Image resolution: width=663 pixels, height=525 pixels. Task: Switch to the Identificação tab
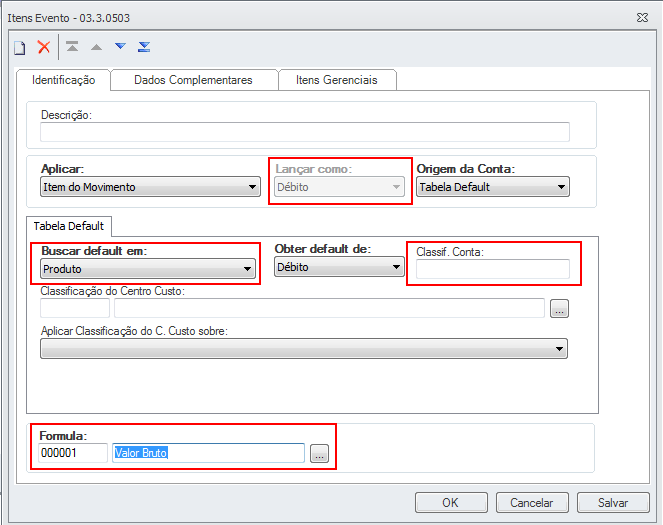coord(63,80)
